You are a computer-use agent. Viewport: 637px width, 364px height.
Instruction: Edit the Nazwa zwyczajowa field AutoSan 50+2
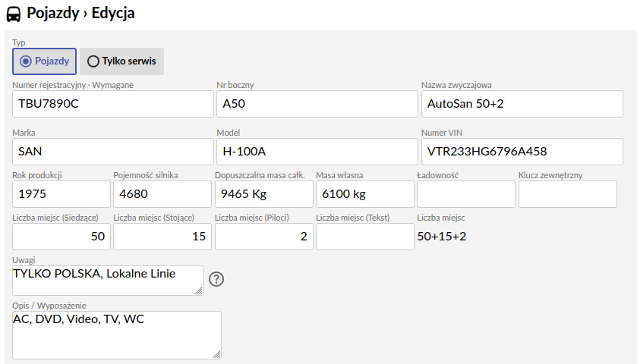click(522, 104)
